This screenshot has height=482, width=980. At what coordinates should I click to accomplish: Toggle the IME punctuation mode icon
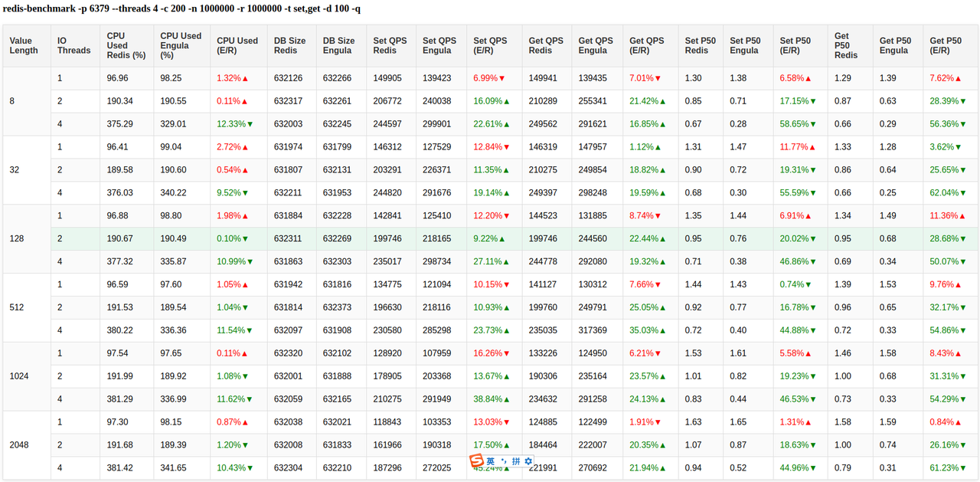point(503,461)
